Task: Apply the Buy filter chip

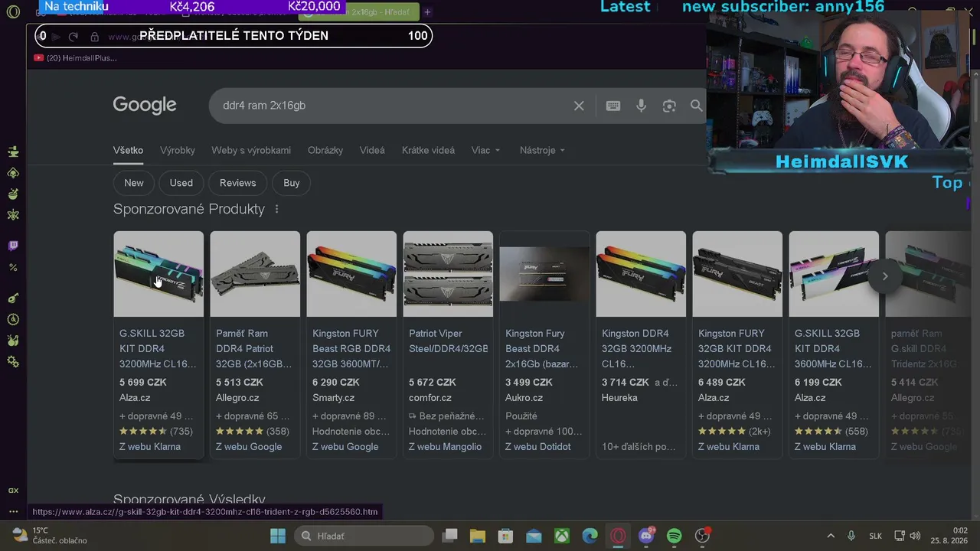Action: [x=292, y=183]
